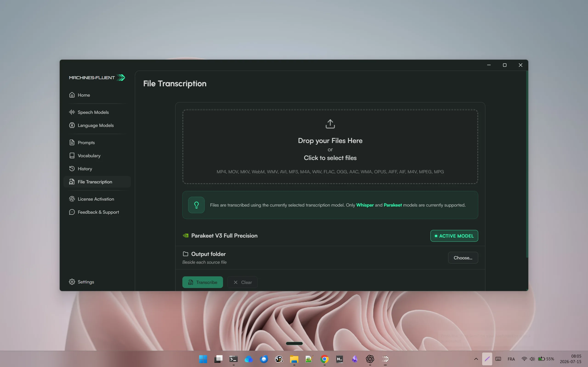Click the Settings gear icon
This screenshot has height=367, width=588.
[x=72, y=282]
